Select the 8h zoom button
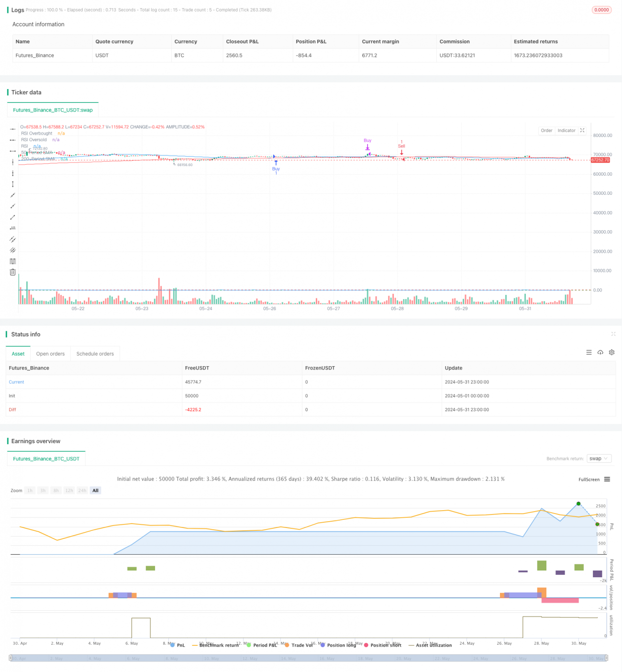This screenshot has width=622, height=672. click(56, 491)
